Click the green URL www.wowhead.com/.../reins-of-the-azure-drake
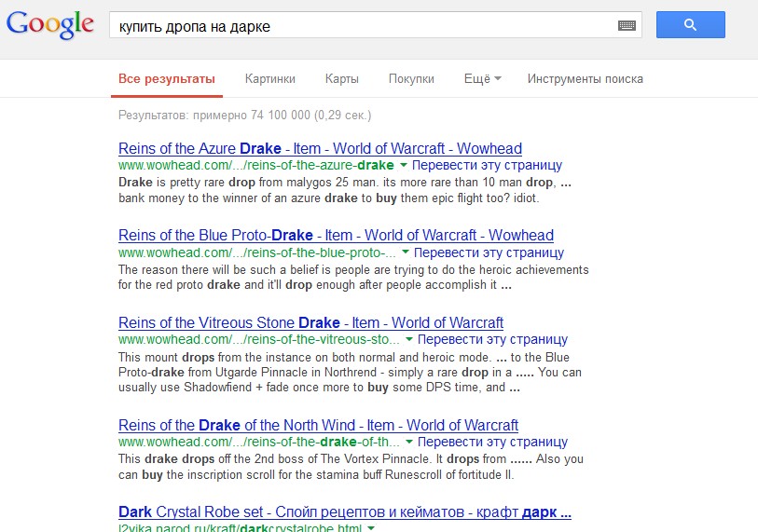The width and height of the screenshot is (758, 532). coord(256,165)
